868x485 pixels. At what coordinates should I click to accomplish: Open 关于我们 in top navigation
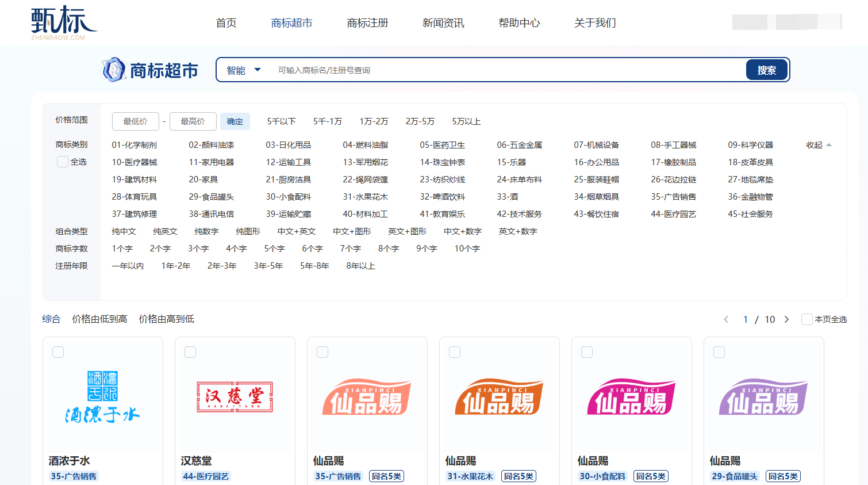pos(595,23)
